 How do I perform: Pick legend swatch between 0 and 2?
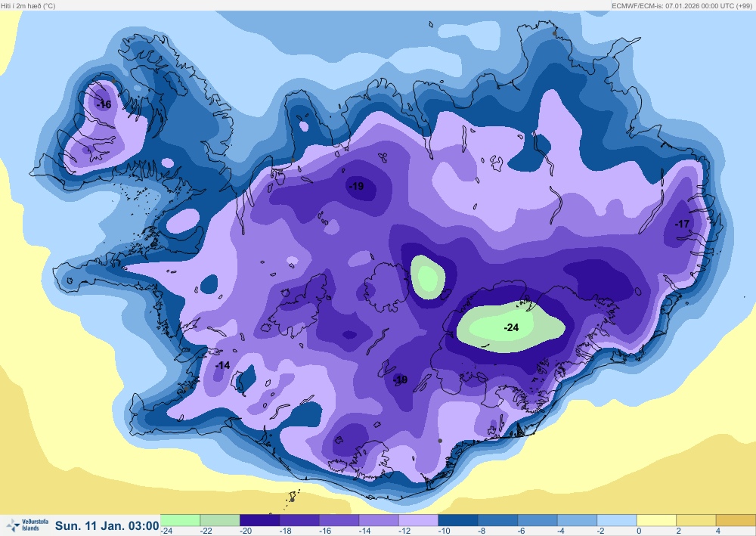[657, 520]
